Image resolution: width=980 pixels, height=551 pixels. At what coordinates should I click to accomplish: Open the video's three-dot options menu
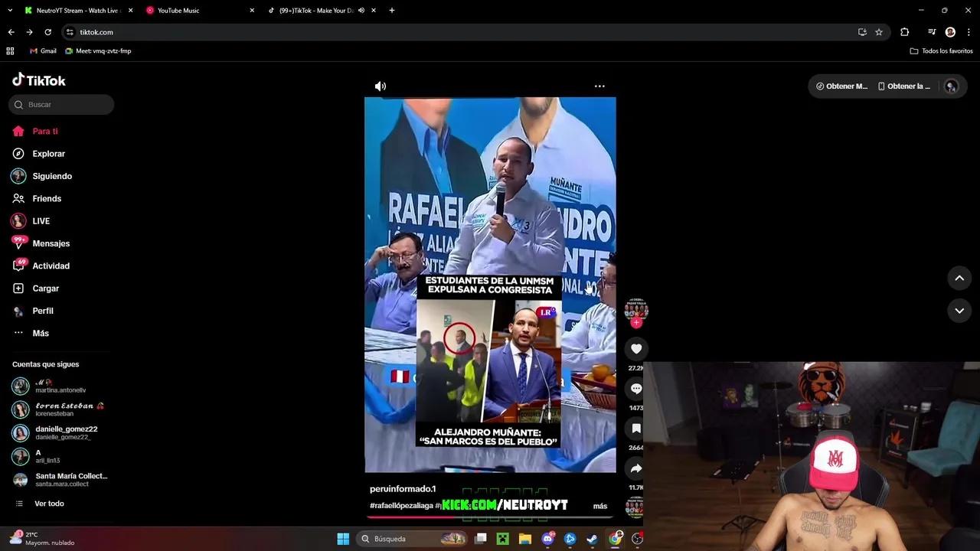coord(599,86)
